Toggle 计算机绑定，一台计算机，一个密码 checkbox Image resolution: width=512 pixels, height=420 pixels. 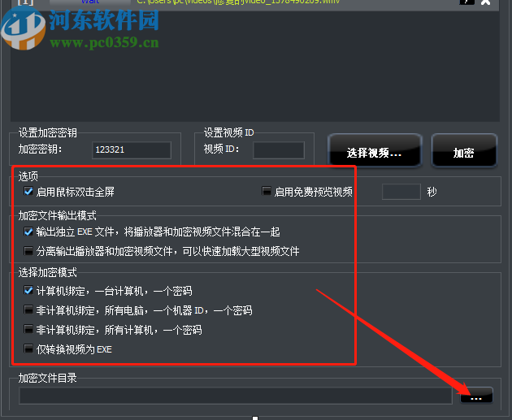click(x=28, y=291)
